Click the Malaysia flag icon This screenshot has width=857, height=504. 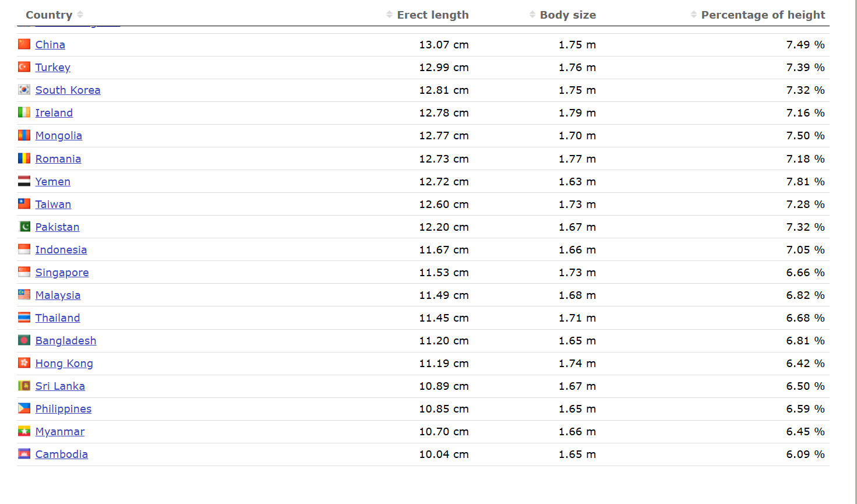[24, 295]
